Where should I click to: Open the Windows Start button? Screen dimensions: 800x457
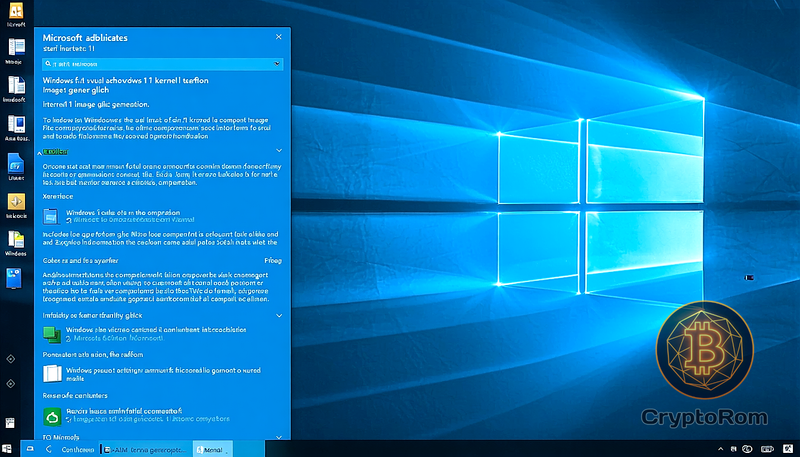(7, 449)
